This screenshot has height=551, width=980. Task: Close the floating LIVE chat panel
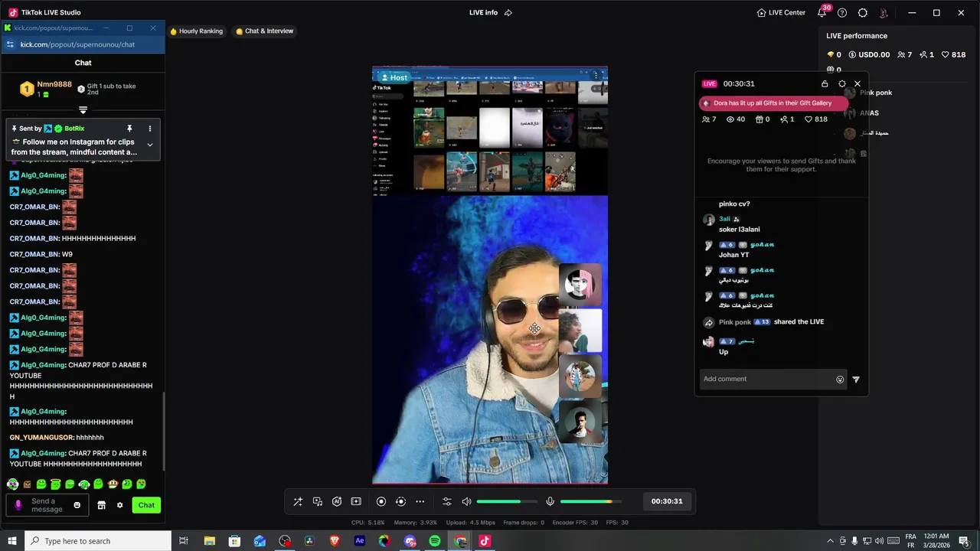point(857,83)
